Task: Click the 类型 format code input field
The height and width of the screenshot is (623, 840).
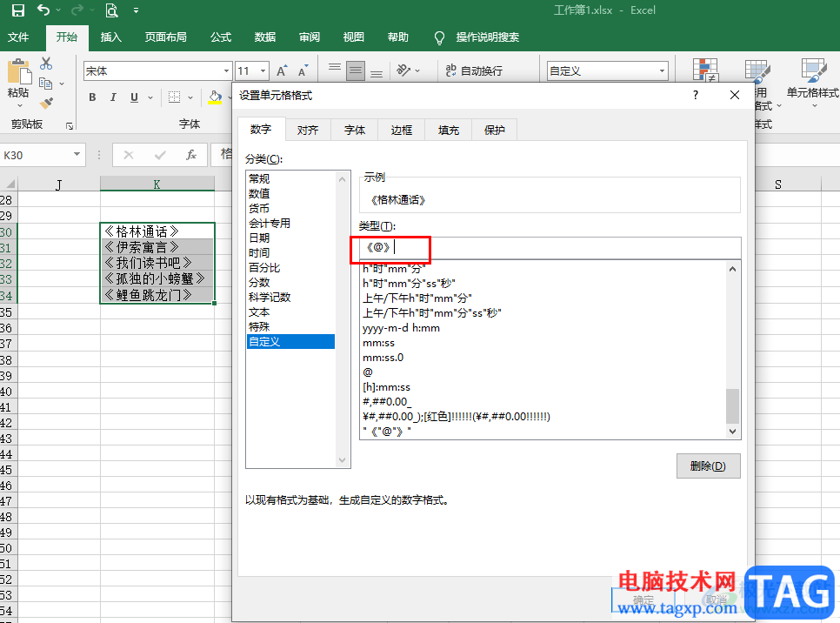Action: click(550, 248)
